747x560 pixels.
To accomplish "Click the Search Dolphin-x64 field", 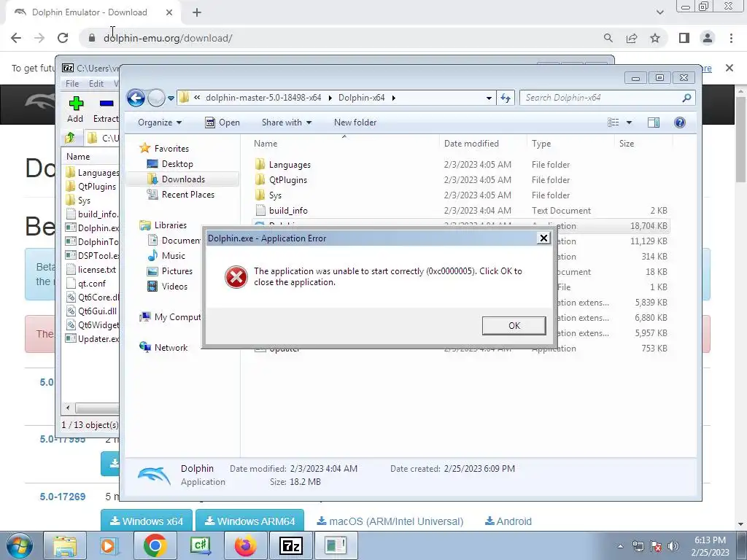I will [607, 98].
